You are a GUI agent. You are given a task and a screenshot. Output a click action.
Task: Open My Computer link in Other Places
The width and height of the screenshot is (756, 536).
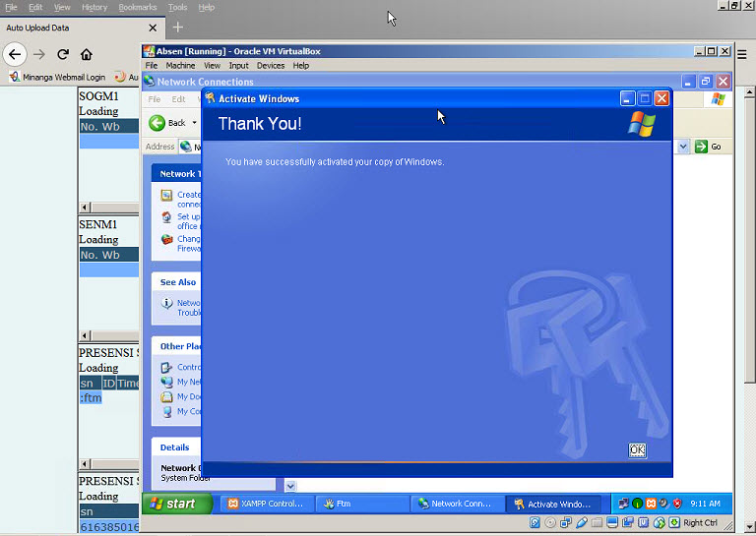tap(189, 412)
